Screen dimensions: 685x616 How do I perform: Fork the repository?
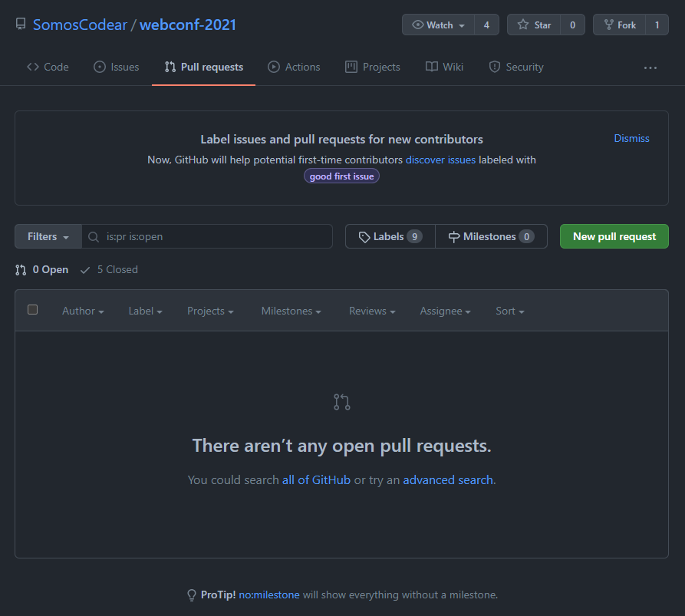[620, 25]
